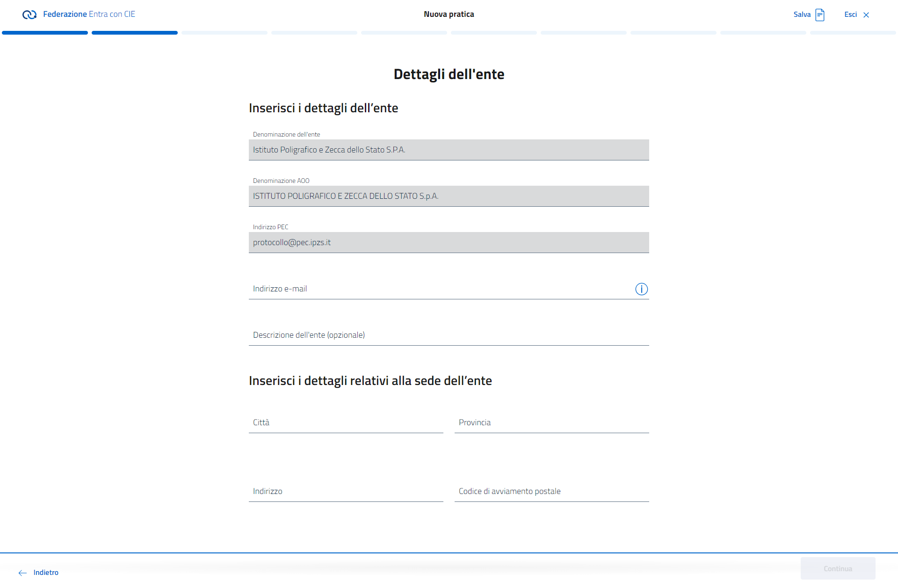
Task: Select the Città input field
Action: point(346,422)
